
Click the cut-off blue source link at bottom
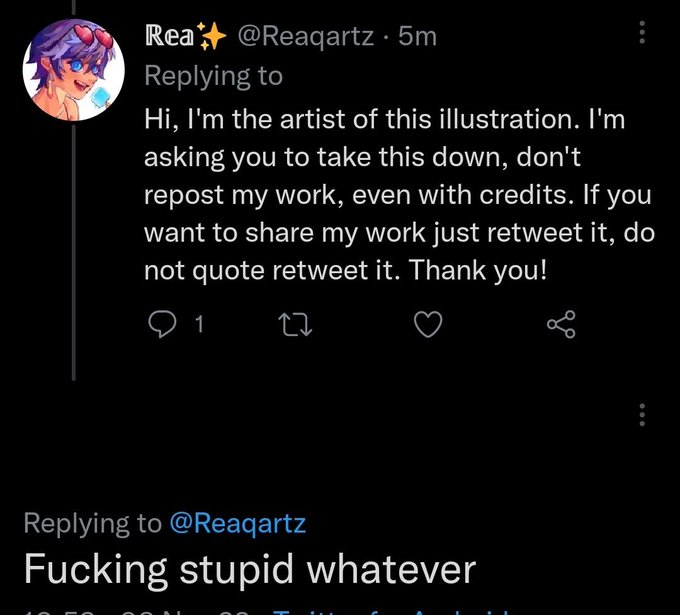pos(392,612)
